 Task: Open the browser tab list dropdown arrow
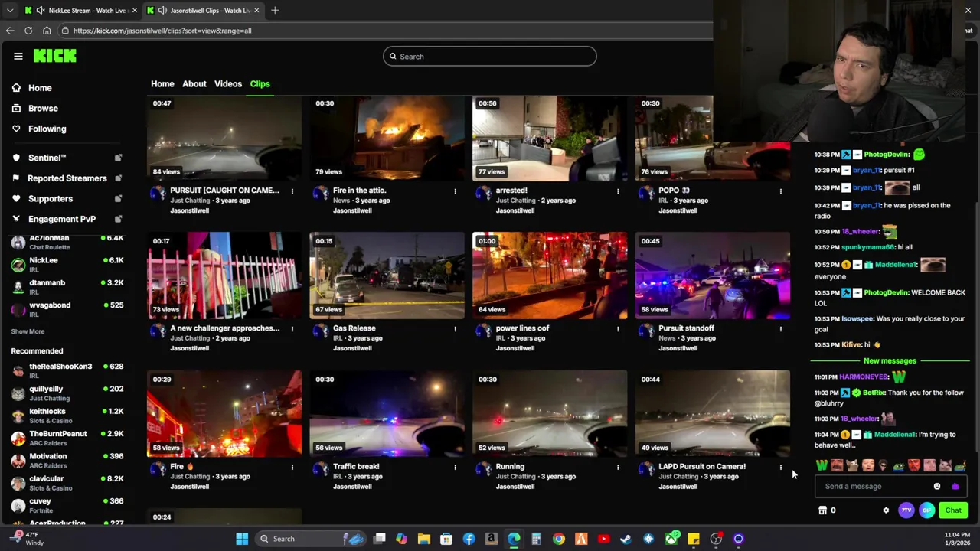tap(10, 10)
